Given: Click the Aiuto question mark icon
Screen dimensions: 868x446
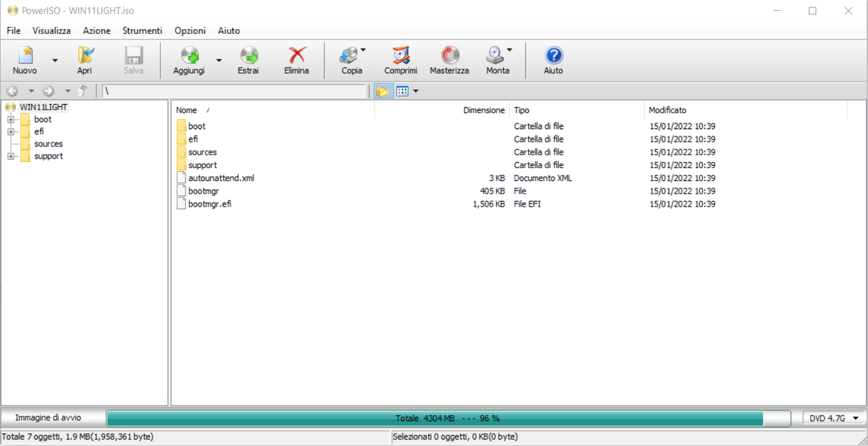Looking at the screenshot, I should (x=553, y=56).
